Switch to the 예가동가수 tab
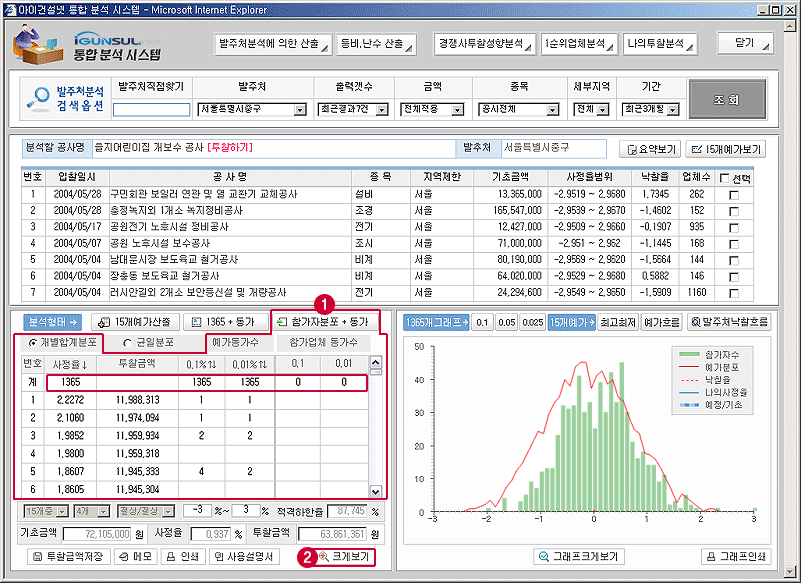This screenshot has width=801, height=583. pyautogui.click(x=235, y=342)
